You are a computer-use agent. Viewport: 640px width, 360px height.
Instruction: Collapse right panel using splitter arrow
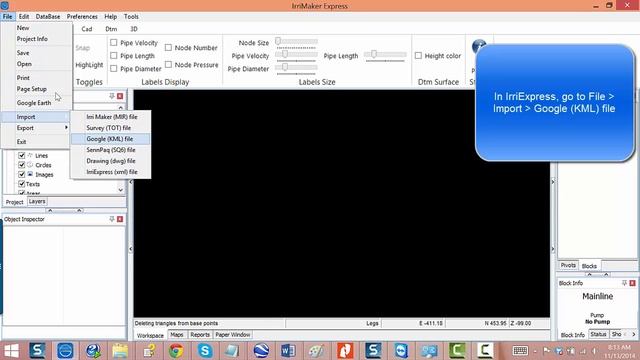[x=553, y=182]
